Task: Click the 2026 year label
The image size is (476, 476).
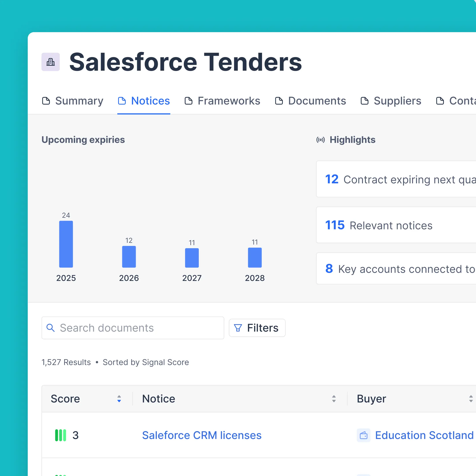Action: (129, 278)
